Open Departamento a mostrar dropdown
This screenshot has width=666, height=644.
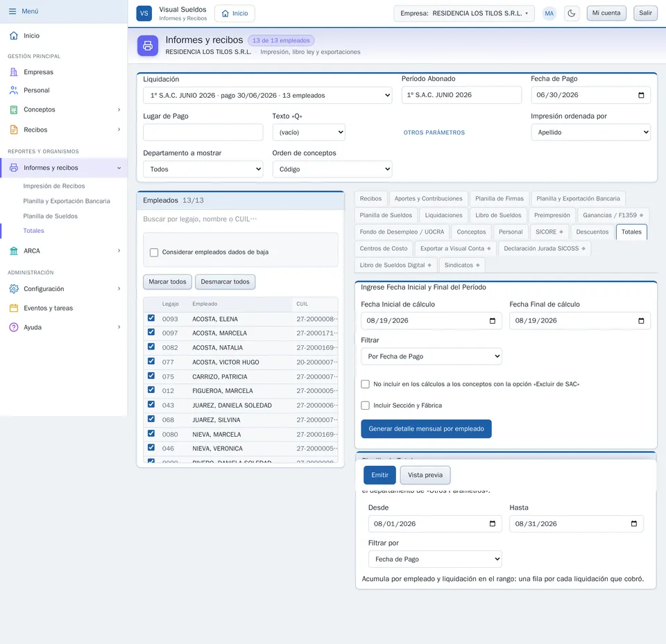(203, 169)
